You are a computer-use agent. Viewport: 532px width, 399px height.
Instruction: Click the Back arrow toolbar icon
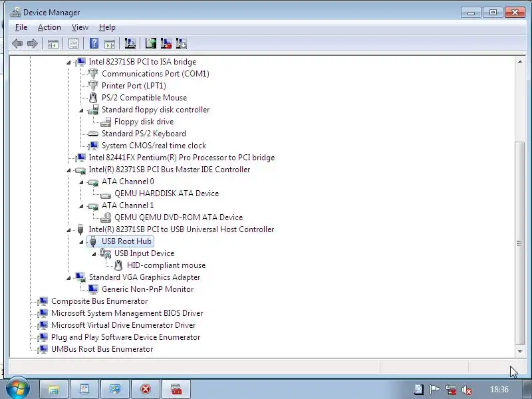[17, 43]
